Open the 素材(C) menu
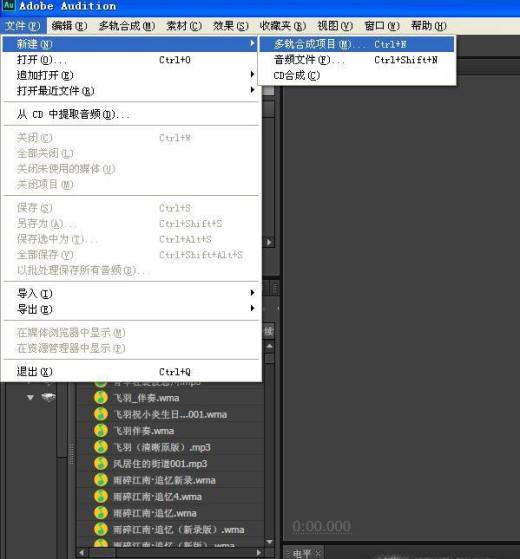 click(x=184, y=26)
